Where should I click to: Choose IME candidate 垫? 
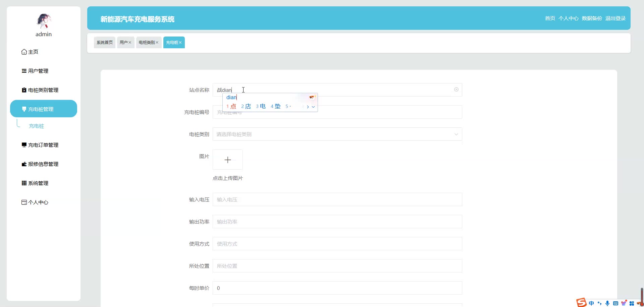pyautogui.click(x=276, y=106)
